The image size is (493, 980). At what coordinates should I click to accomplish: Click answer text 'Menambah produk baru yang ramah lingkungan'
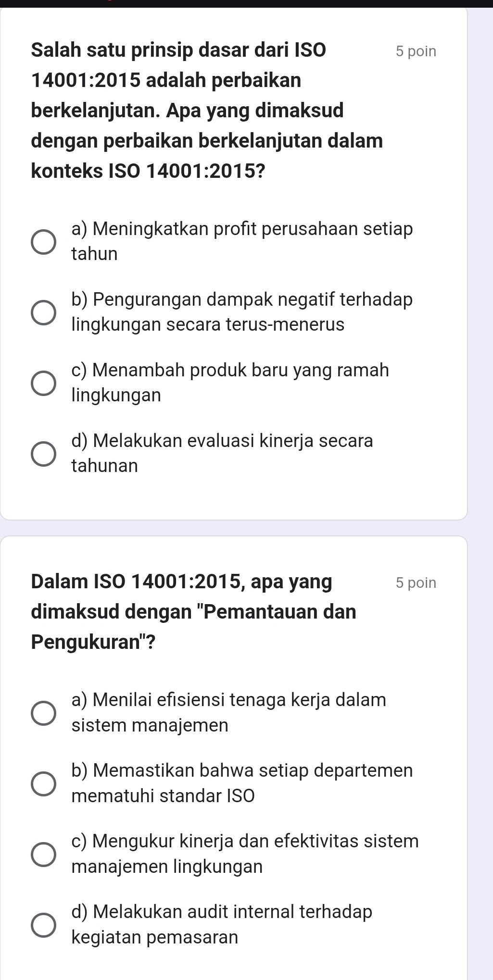(230, 382)
